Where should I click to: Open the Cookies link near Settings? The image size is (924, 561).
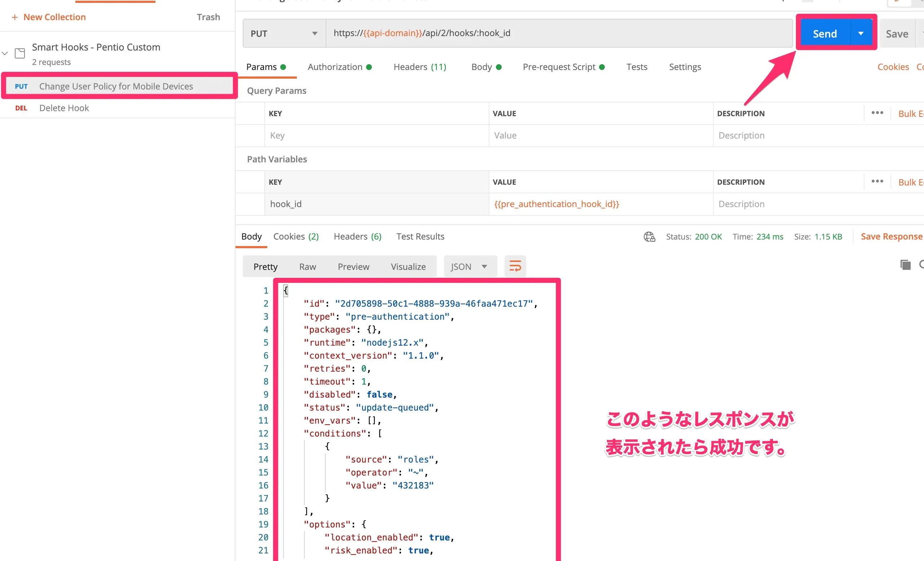click(x=893, y=67)
